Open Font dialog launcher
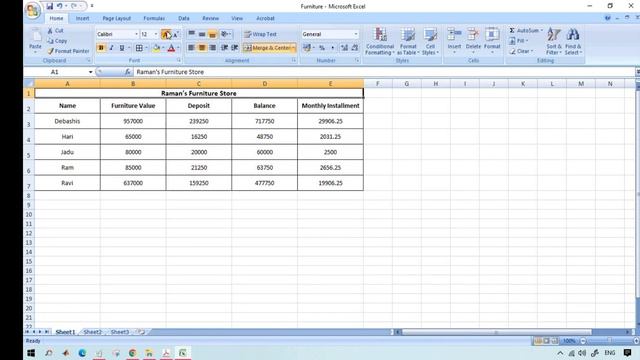 (x=179, y=60)
